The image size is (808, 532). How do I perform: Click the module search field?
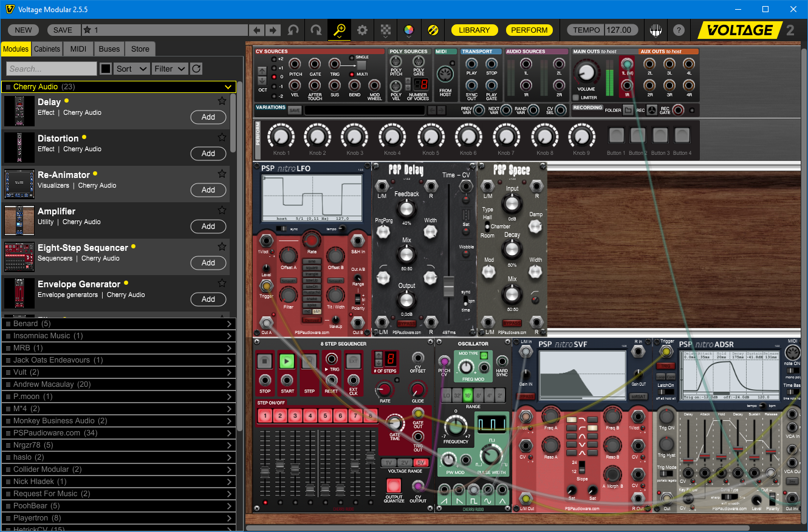coord(52,69)
